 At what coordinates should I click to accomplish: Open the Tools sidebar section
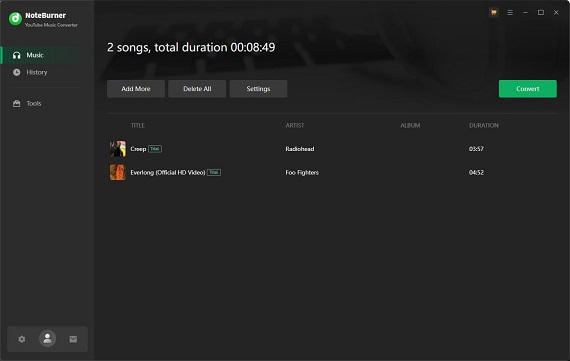click(47, 104)
